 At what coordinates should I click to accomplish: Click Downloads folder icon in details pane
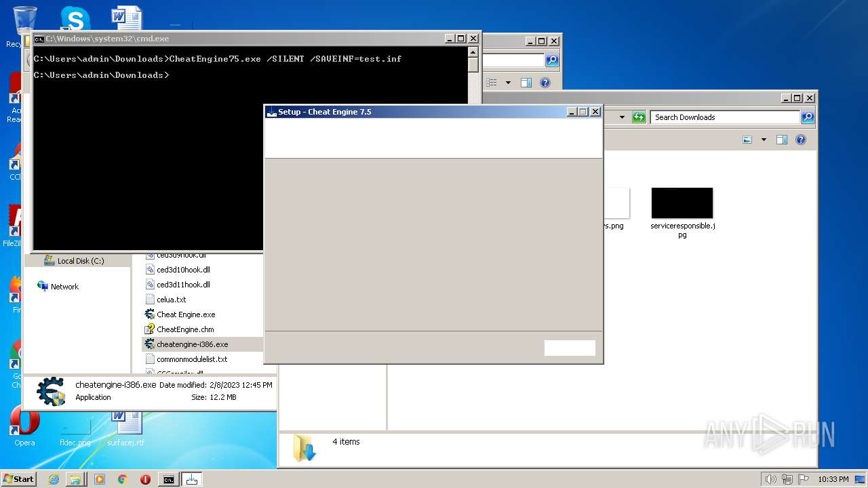click(x=304, y=448)
